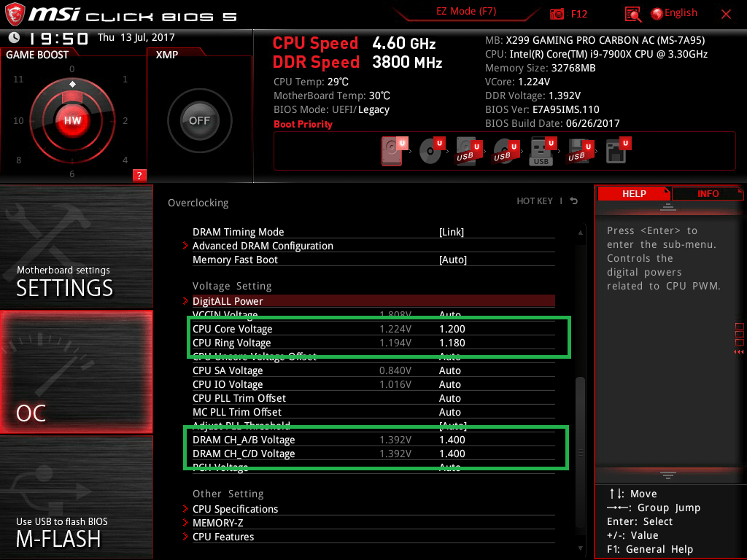Click the F12 screenshot camera icon

pyautogui.click(x=557, y=14)
